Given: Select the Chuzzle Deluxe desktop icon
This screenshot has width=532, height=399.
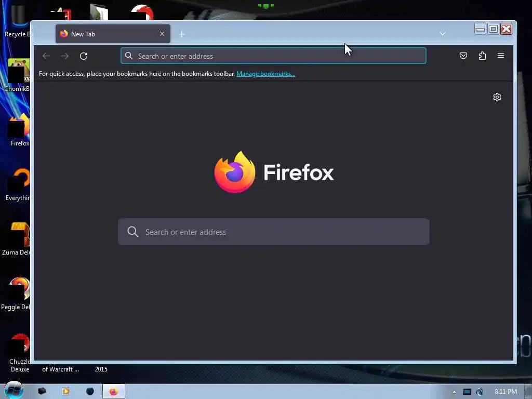Looking at the screenshot, I should [20, 353].
